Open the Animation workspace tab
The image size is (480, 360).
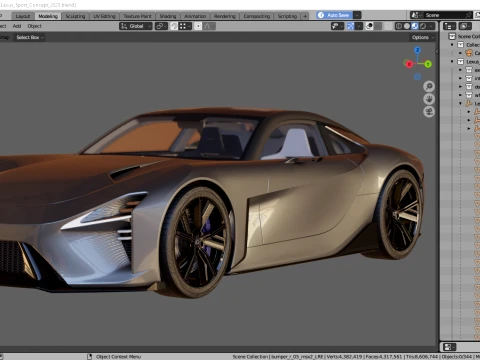pyautogui.click(x=195, y=16)
